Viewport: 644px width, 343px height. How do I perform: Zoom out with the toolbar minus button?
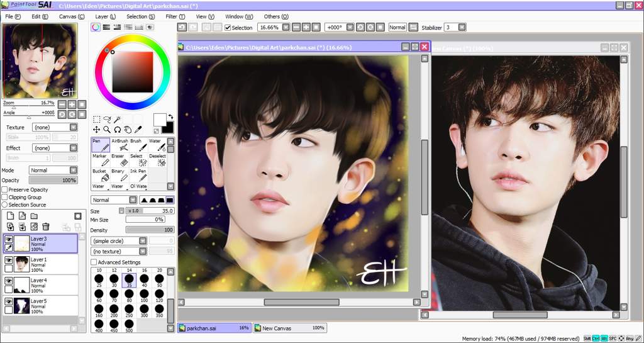coord(296,28)
